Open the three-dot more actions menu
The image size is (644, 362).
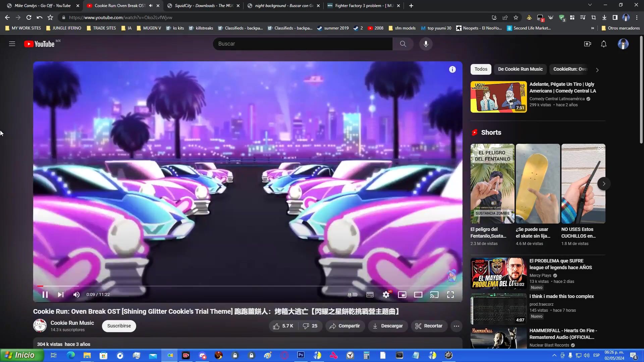pyautogui.click(x=456, y=326)
